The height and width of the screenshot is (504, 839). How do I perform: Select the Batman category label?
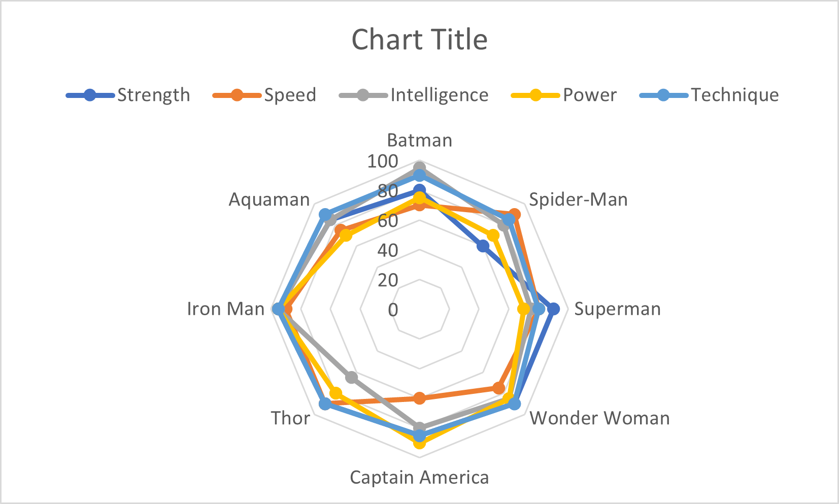click(x=419, y=140)
